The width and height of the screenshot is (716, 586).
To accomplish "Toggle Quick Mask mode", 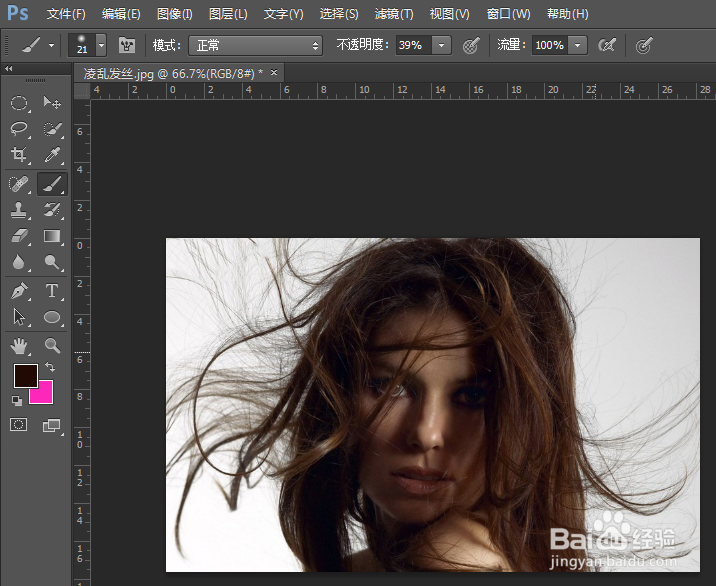I will [x=19, y=425].
